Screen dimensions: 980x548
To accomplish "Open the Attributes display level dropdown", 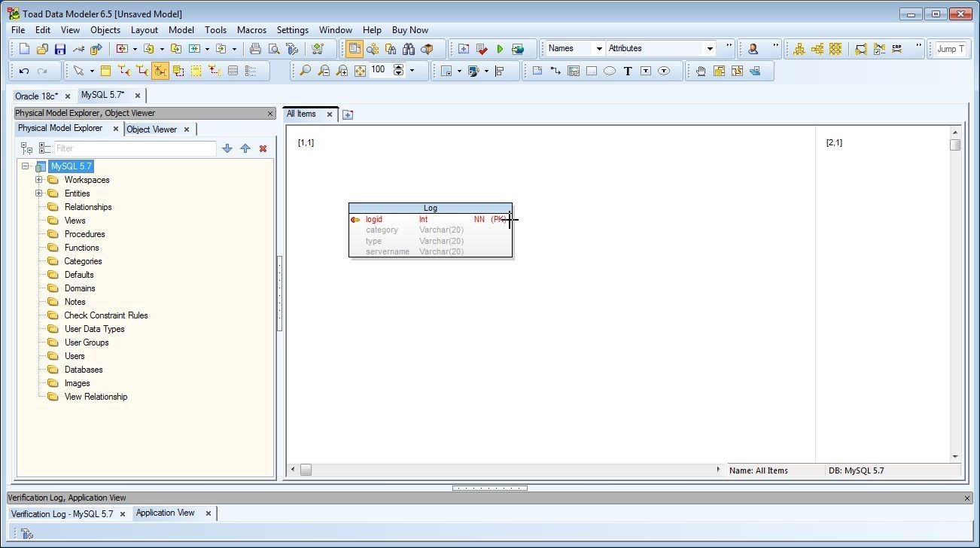I will (x=709, y=49).
